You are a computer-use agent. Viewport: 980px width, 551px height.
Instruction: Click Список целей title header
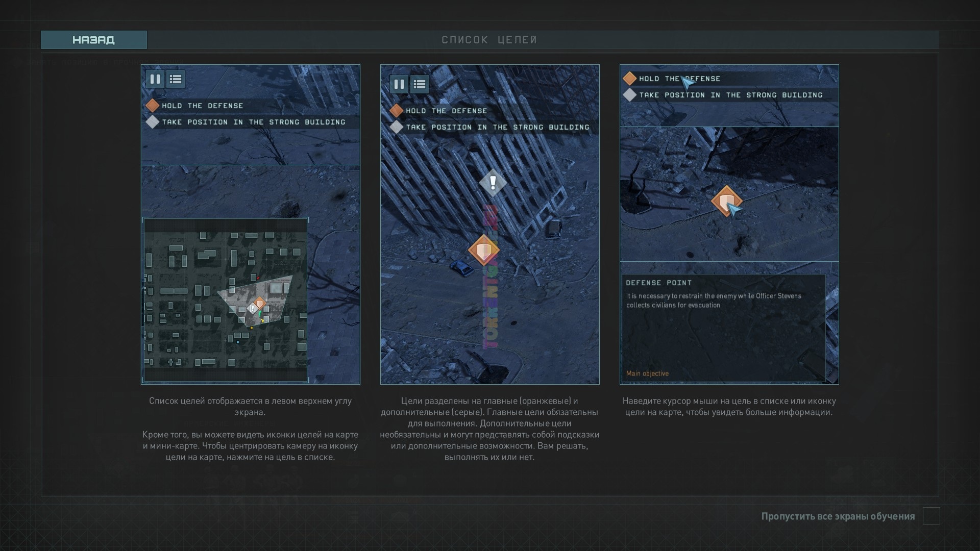pyautogui.click(x=489, y=40)
